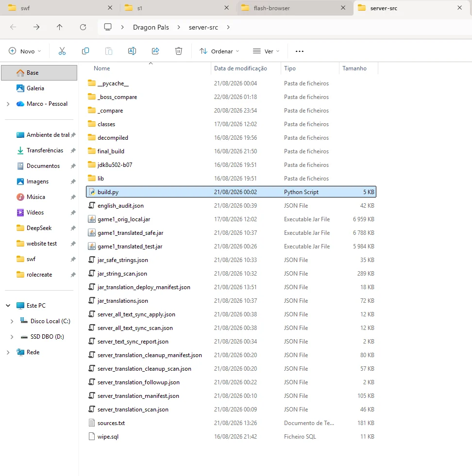Open the DeepSeek pinned folder
Image resolution: width=472 pixels, height=476 pixels.
(39, 228)
